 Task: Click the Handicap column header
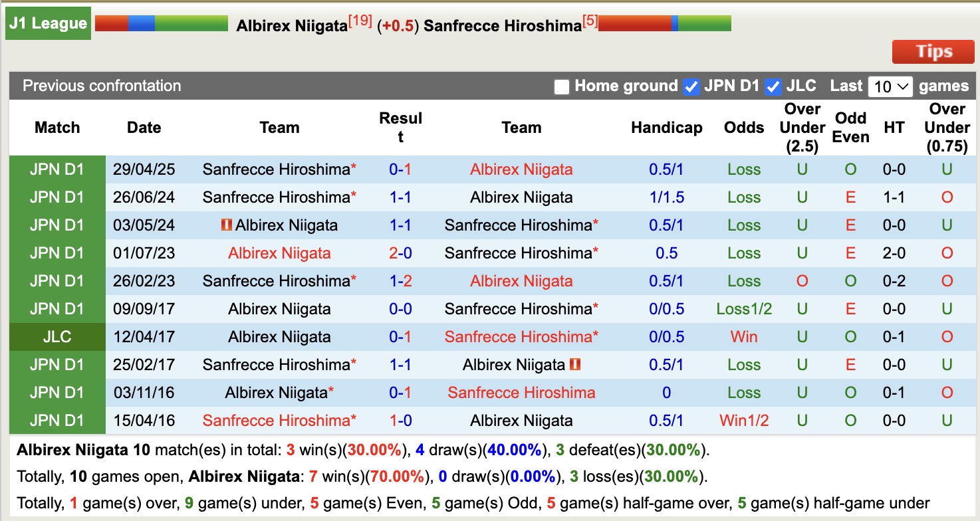click(667, 127)
